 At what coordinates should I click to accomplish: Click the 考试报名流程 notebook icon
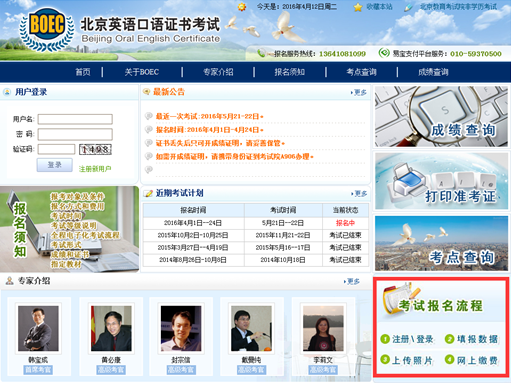click(x=397, y=296)
